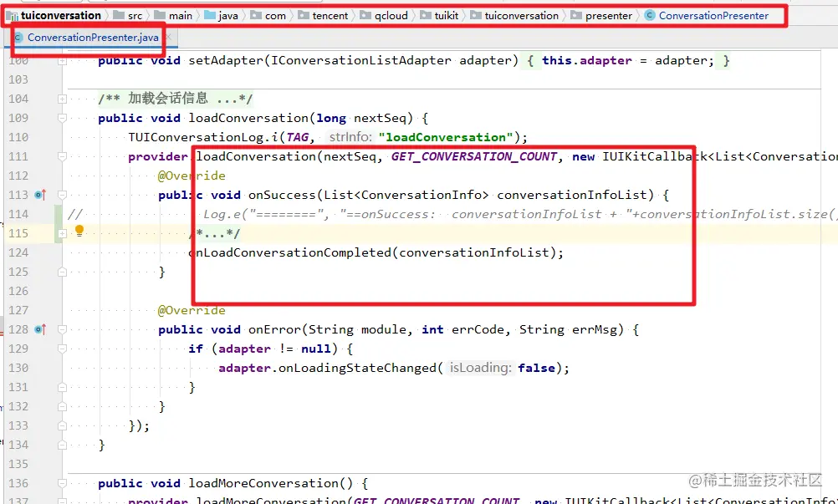This screenshot has height=504, width=838.
Task: Collapse the provider.loadConversation call at line 111
Action: pos(62,156)
